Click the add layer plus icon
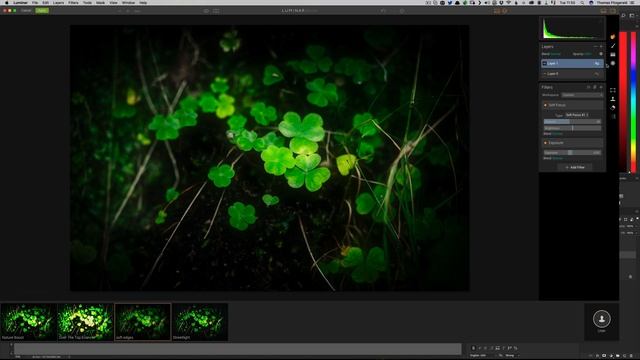 click(601, 47)
